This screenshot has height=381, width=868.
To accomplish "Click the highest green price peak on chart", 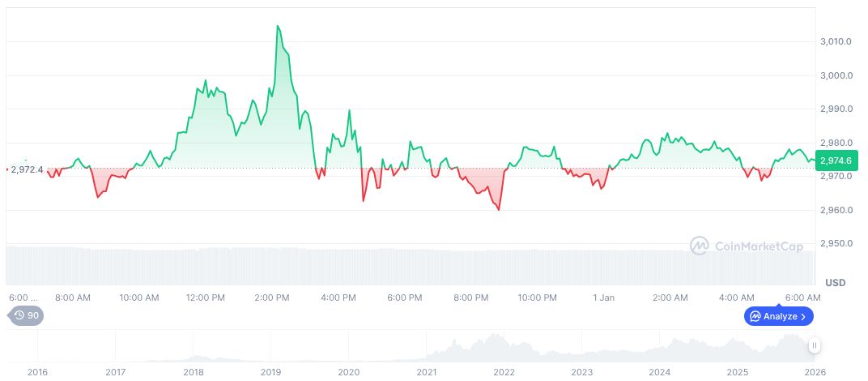I will pos(278,26).
